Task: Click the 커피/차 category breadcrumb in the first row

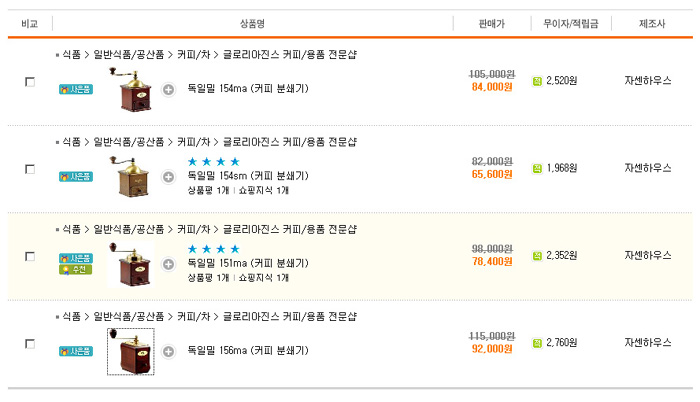Action: pyautogui.click(x=193, y=54)
